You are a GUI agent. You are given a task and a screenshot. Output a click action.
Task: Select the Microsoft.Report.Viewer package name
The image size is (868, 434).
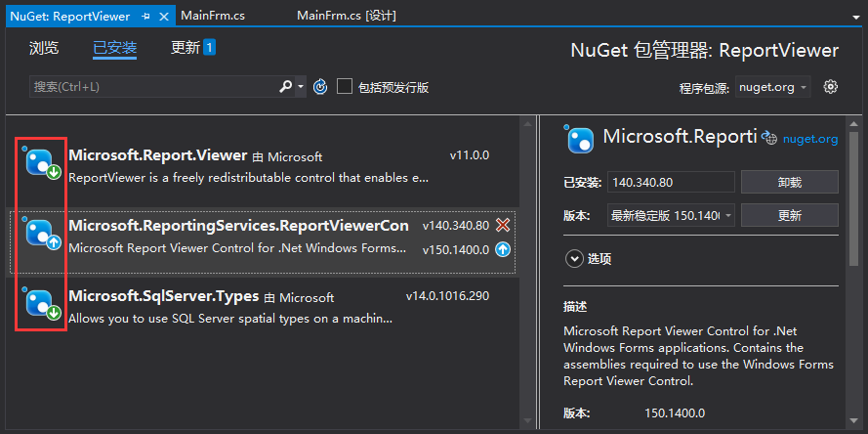coord(158,155)
